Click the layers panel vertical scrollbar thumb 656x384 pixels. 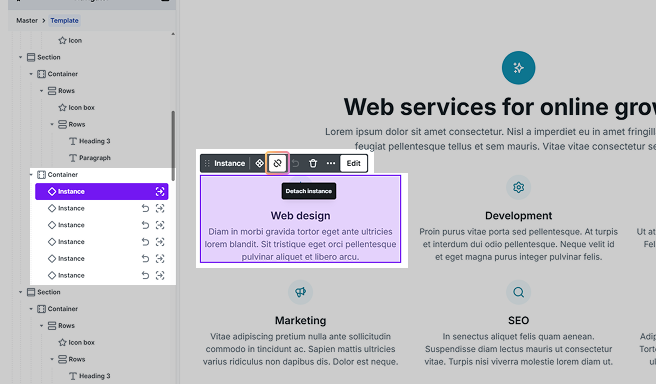(x=173, y=146)
